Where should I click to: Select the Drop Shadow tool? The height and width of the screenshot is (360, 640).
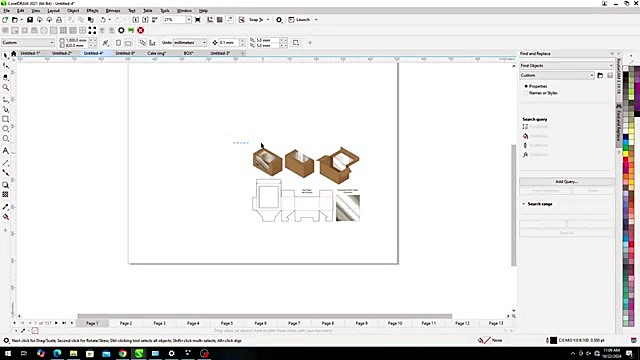click(5, 185)
